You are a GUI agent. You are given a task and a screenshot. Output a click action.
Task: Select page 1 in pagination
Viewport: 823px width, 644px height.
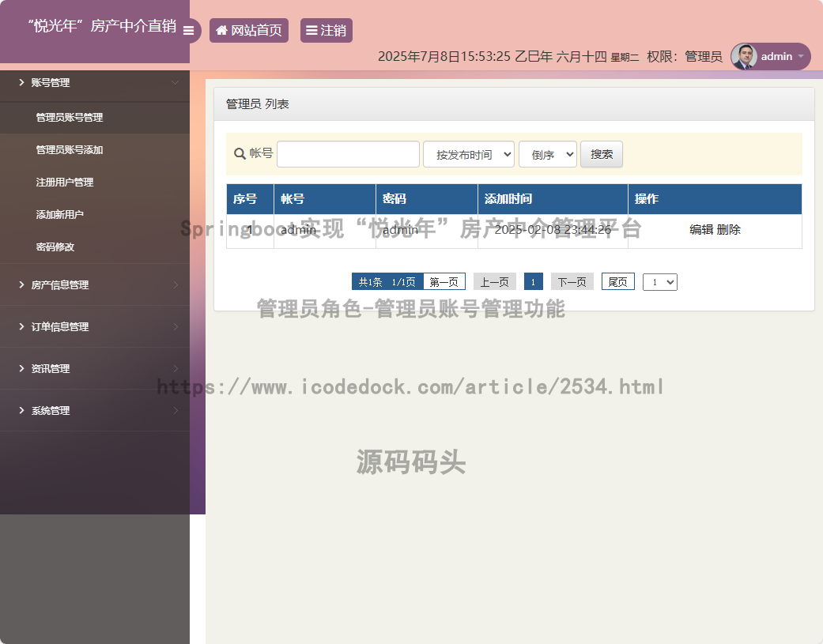[534, 282]
